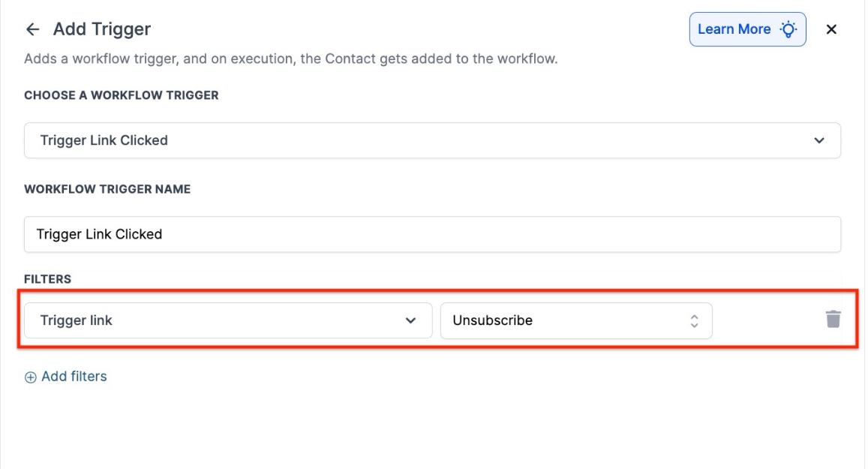
Task: Open the Choose a Workflow Trigger dropdown
Action: tap(431, 140)
